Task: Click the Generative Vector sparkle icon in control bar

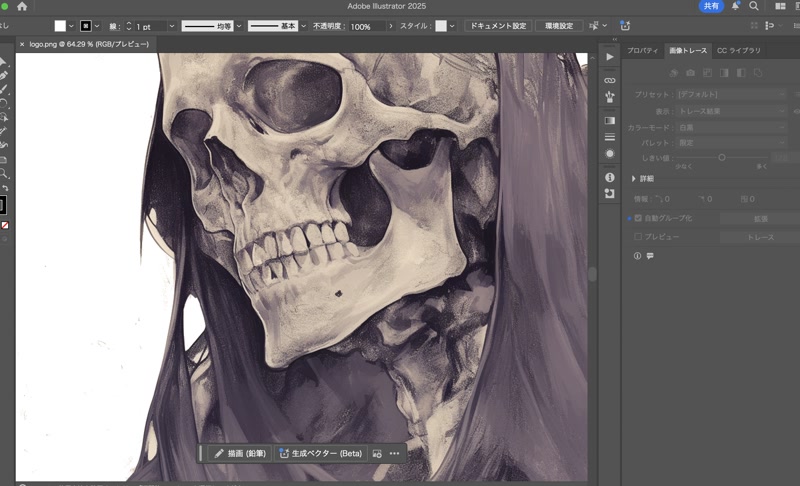Action: click(625, 25)
